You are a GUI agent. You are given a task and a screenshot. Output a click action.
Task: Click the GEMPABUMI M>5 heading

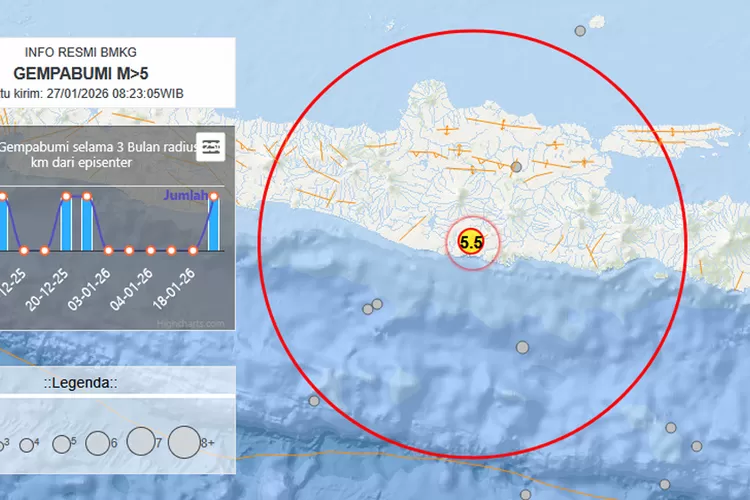click(81, 74)
